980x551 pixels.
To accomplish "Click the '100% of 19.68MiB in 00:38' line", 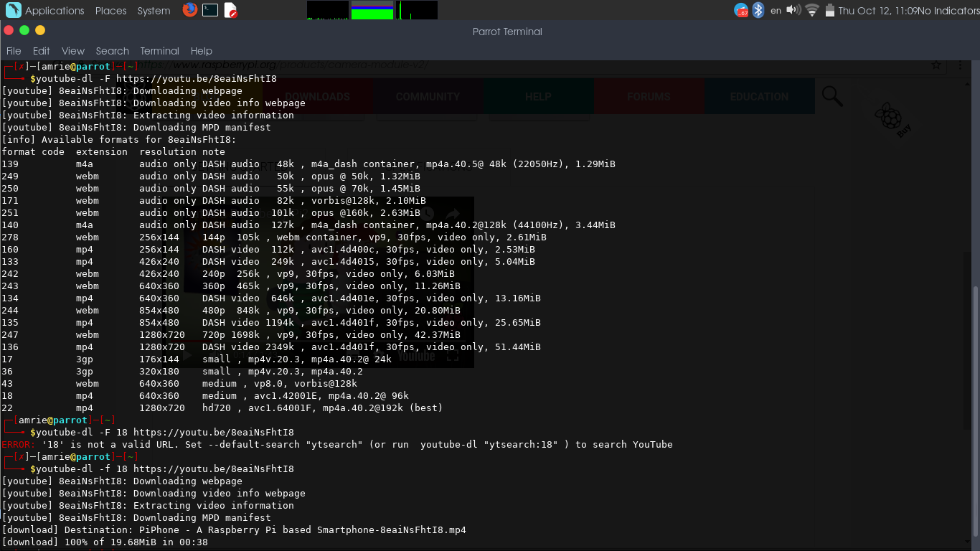I will click(105, 542).
